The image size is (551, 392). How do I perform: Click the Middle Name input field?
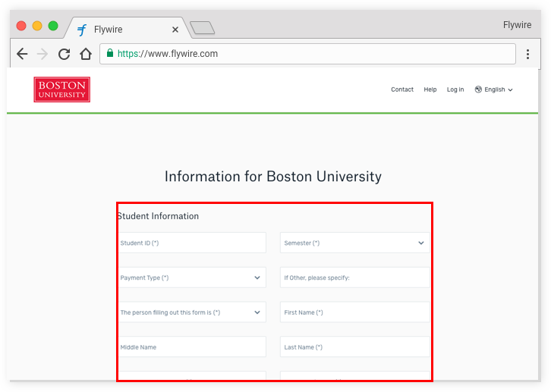(x=192, y=347)
